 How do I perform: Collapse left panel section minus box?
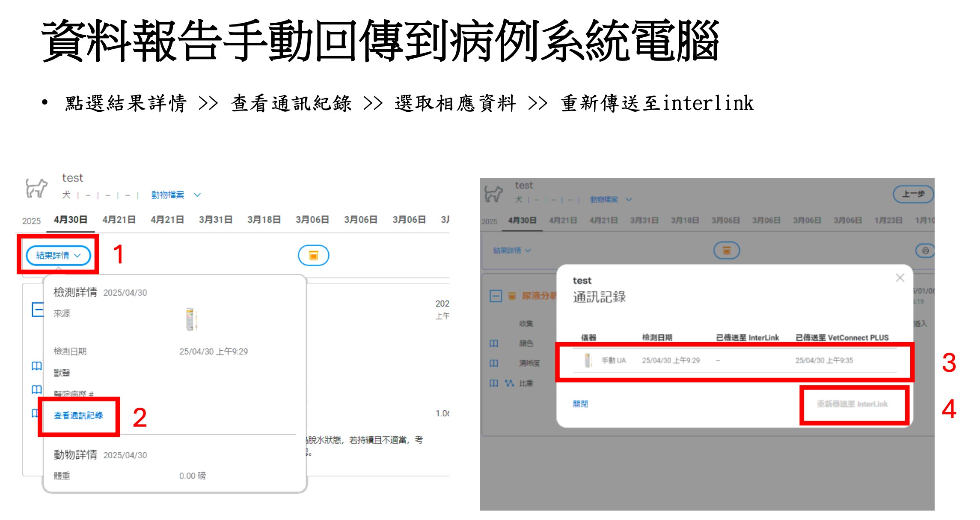click(38, 309)
